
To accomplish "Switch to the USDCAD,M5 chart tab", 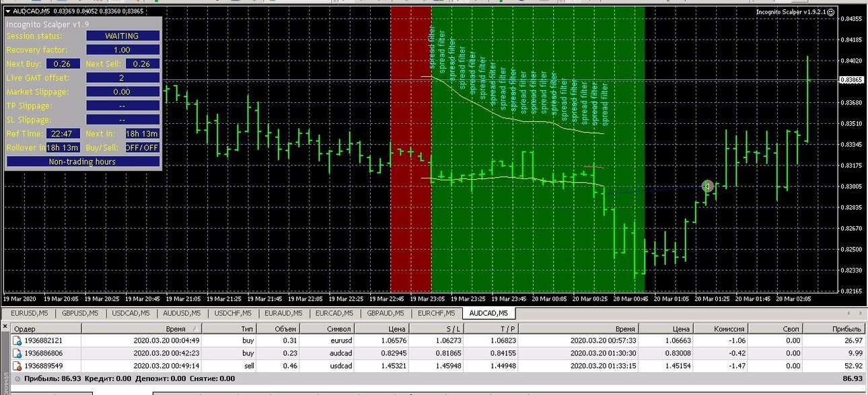I will tap(131, 313).
